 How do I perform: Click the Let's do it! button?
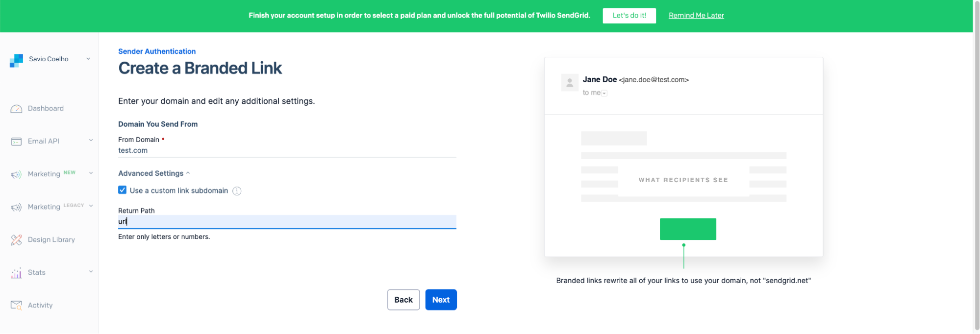(629, 16)
